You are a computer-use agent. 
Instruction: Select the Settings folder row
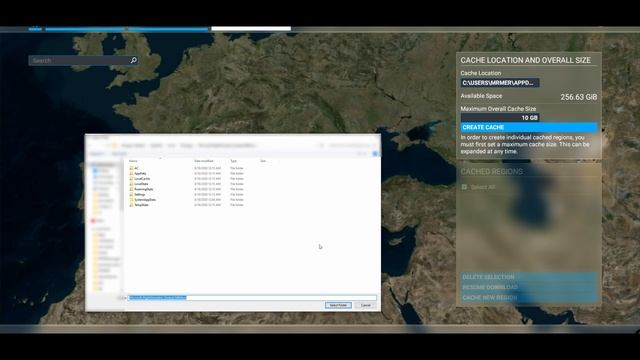click(x=187, y=195)
